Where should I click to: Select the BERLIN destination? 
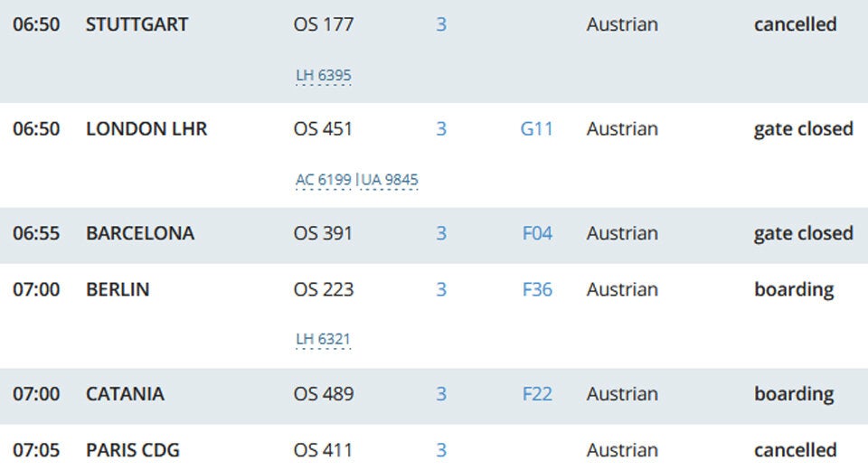tap(118, 290)
